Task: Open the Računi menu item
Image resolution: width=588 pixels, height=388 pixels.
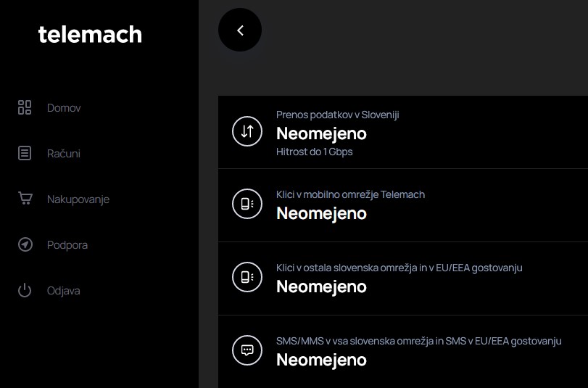Action: [x=64, y=154]
